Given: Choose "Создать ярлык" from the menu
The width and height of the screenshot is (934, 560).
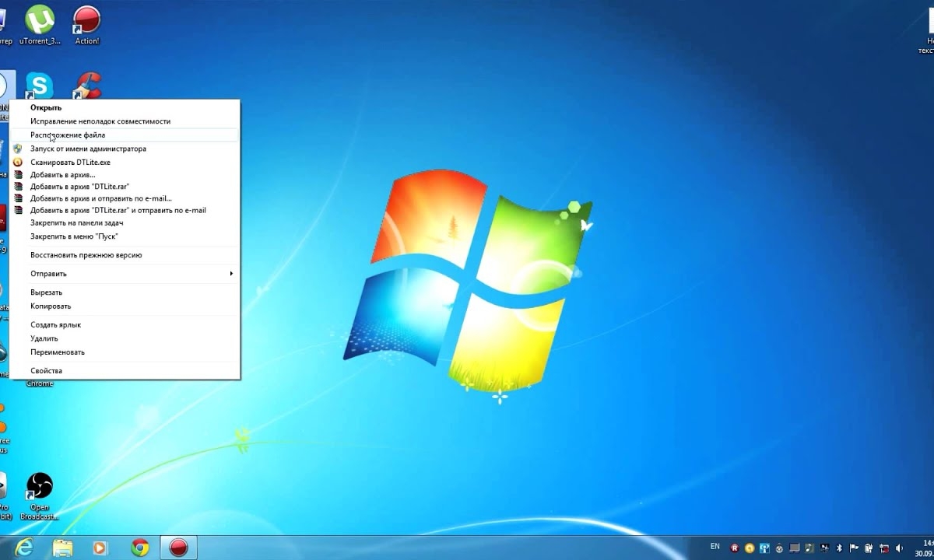Looking at the screenshot, I should [x=55, y=324].
